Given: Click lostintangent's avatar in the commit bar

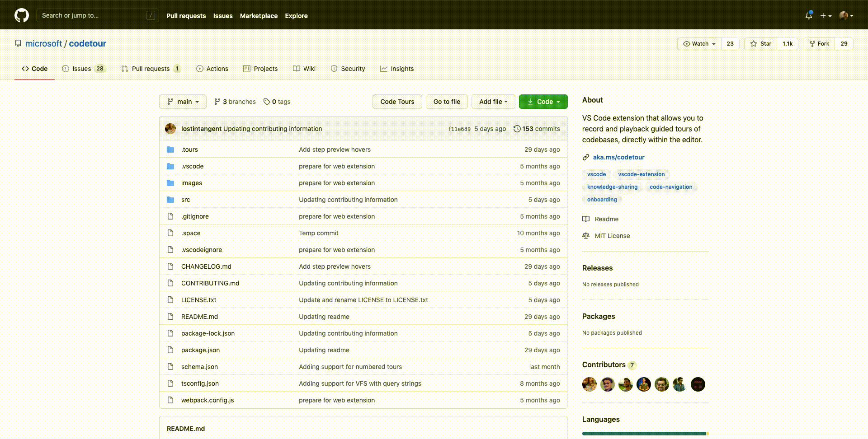Looking at the screenshot, I should (170, 129).
